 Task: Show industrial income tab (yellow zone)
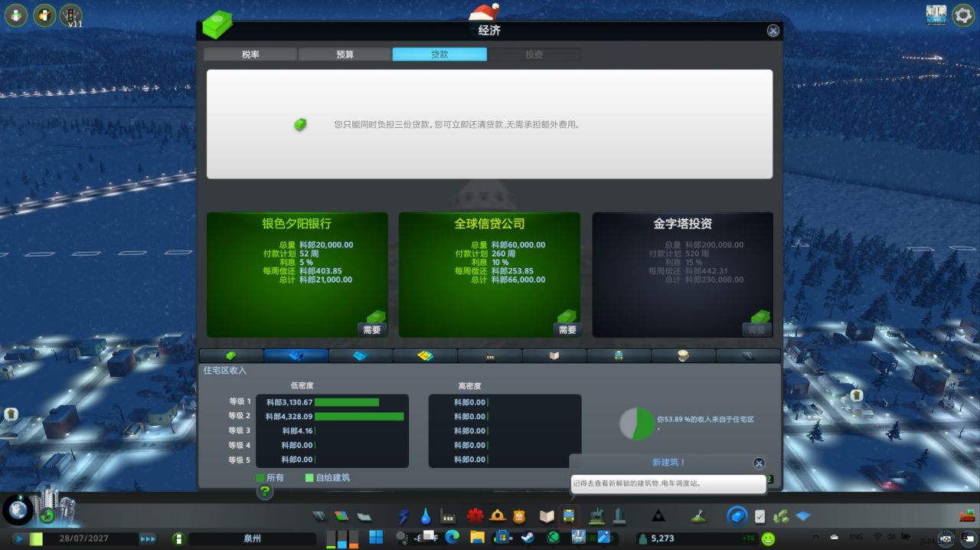click(426, 355)
